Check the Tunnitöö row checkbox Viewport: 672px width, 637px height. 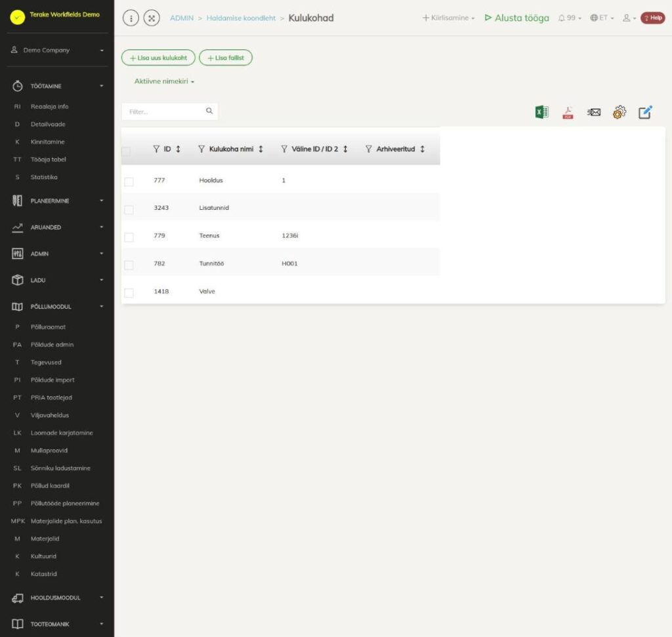point(129,265)
